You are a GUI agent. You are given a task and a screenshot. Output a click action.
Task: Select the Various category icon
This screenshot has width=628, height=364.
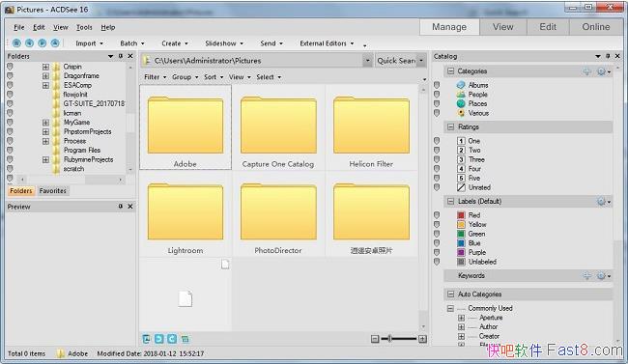click(x=461, y=113)
